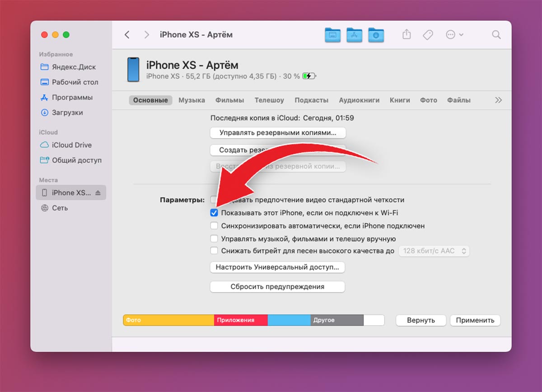Screen dimensions: 542x392
Task: Switch to the Фильмы tab
Action: coord(229,100)
